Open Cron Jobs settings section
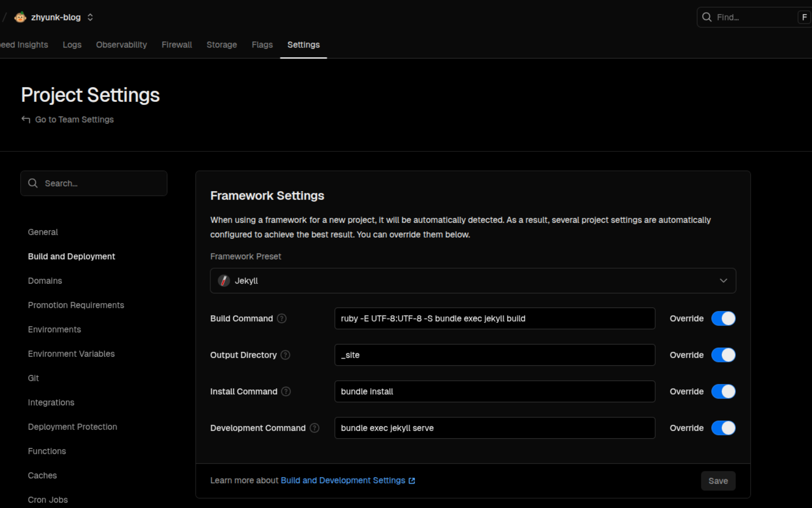Viewport: 812px width, 508px height. click(x=48, y=500)
